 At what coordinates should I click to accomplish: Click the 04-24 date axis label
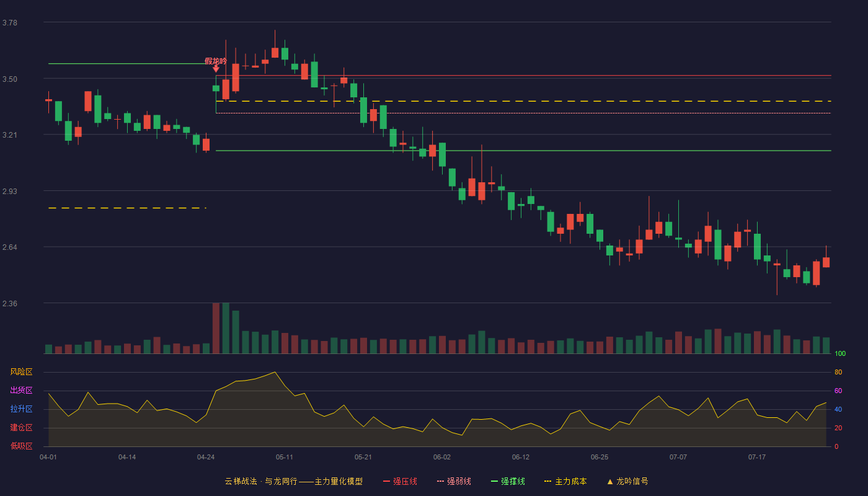click(x=206, y=457)
